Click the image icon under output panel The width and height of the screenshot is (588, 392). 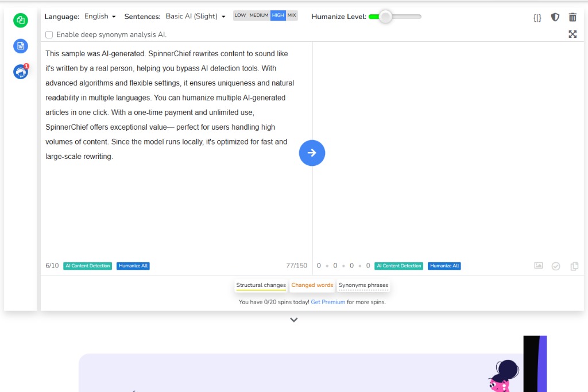[538, 266]
